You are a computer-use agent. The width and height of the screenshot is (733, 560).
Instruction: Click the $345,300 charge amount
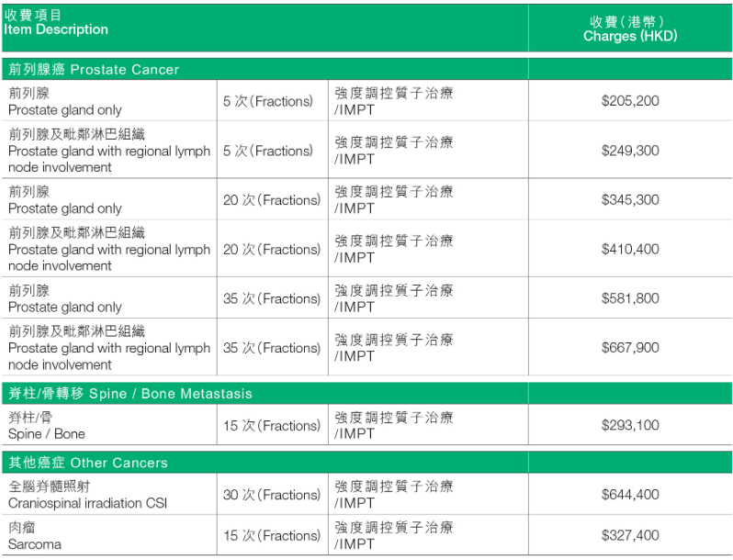pos(630,200)
